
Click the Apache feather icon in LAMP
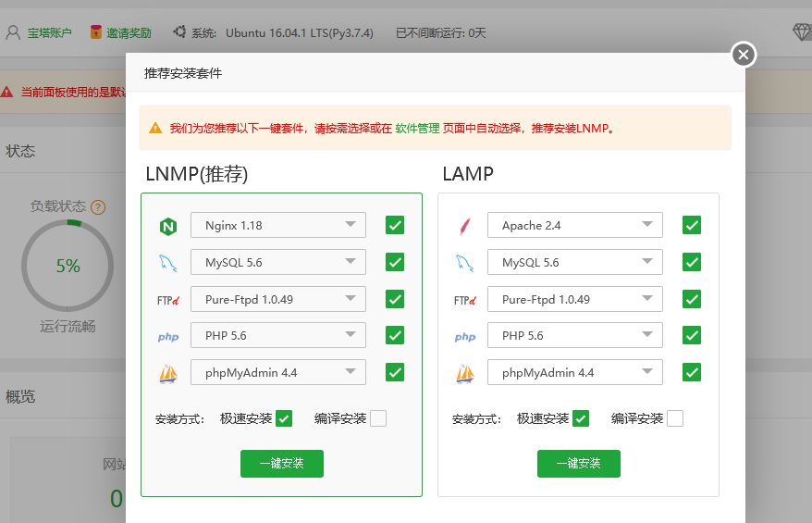465,226
